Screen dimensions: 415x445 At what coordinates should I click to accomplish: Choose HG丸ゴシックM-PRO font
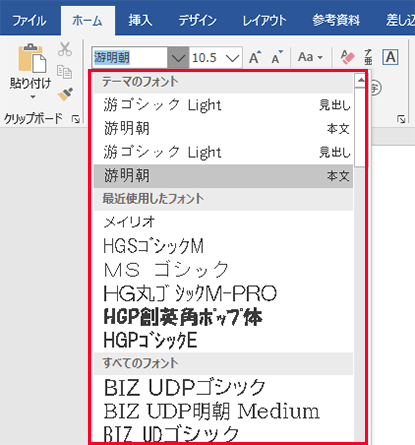(x=223, y=293)
